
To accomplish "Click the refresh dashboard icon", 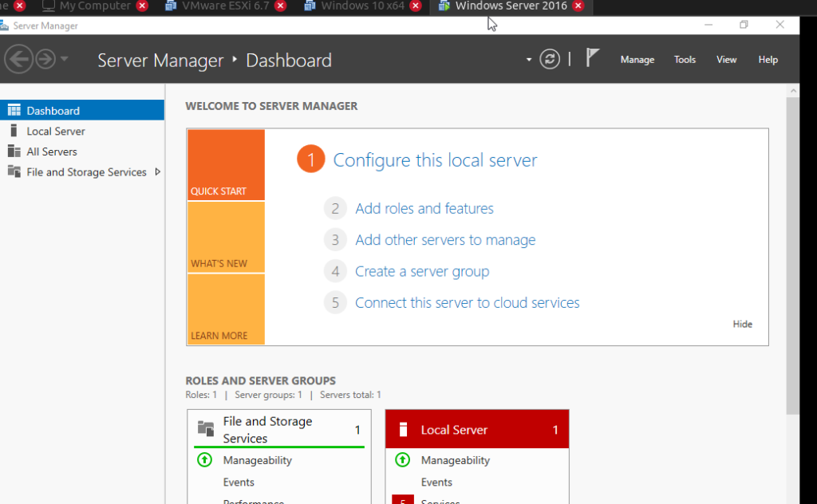I will pyautogui.click(x=550, y=59).
